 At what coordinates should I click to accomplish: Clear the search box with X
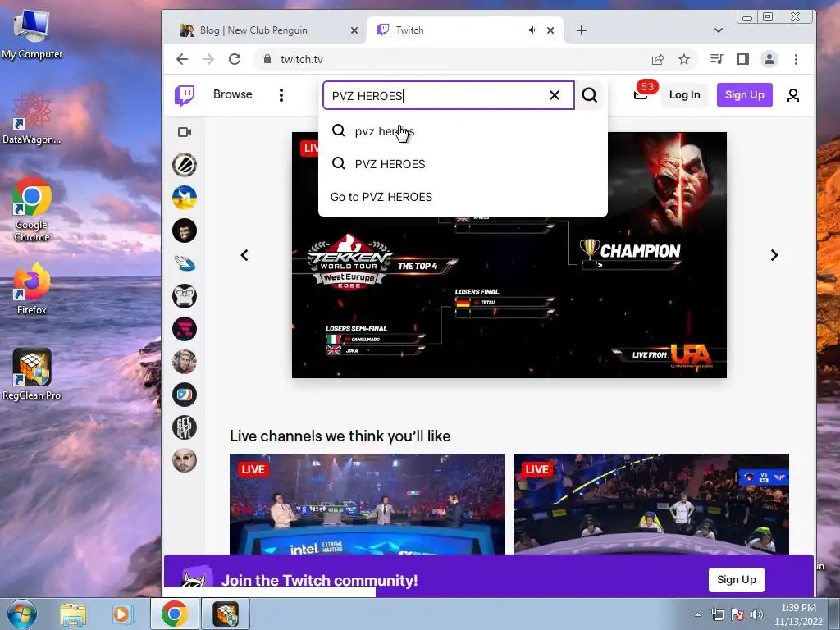click(555, 95)
